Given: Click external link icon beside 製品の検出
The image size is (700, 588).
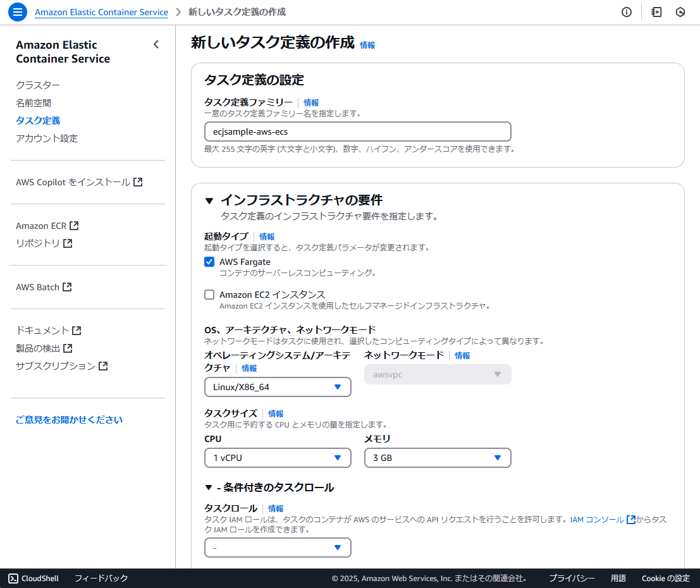Looking at the screenshot, I should (x=68, y=348).
